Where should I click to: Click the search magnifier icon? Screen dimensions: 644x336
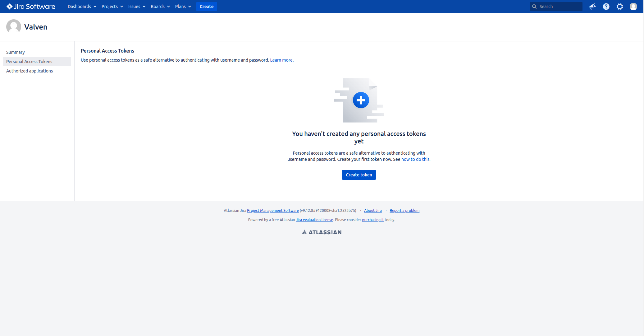pos(534,7)
